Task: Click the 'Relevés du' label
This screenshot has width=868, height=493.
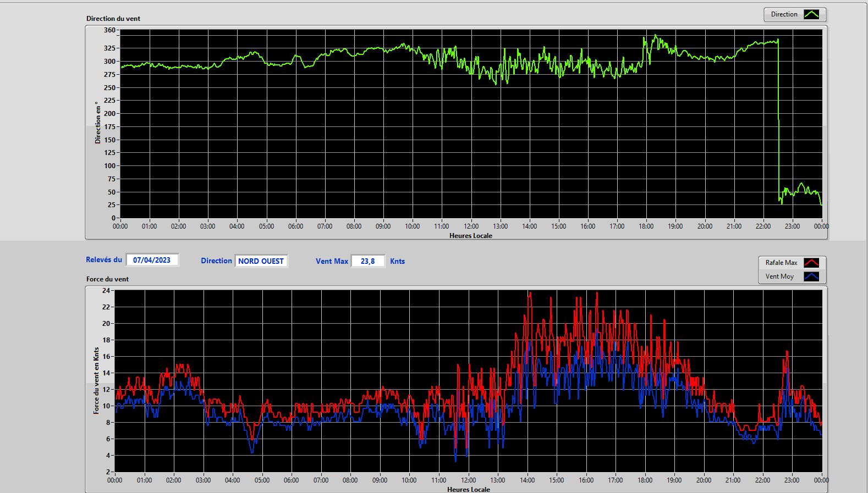Action: click(104, 259)
